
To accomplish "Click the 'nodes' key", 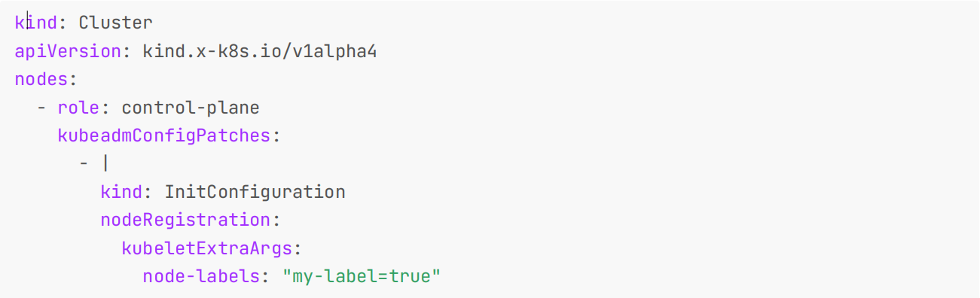I will pos(41,79).
